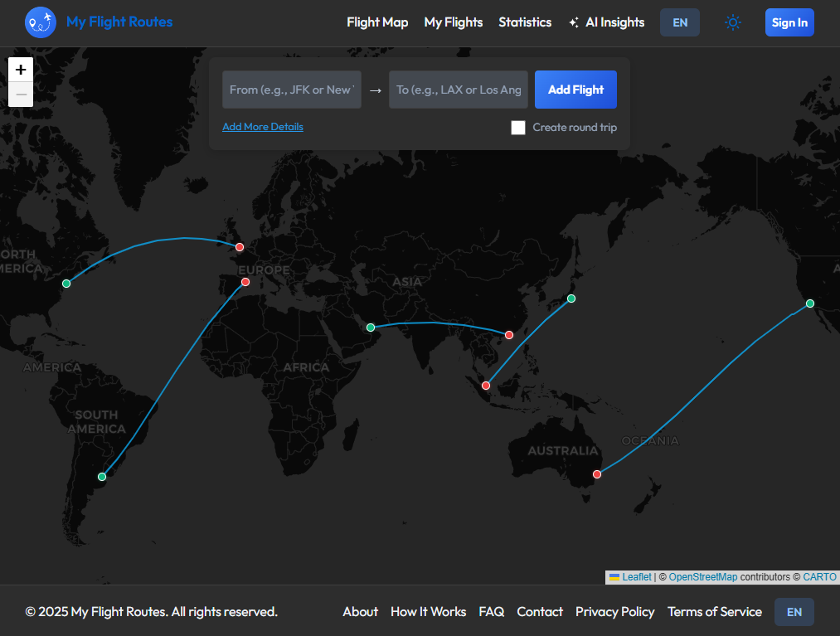The height and width of the screenshot is (636, 840).
Task: Select the red marker near Hong Kong
Action: click(508, 335)
